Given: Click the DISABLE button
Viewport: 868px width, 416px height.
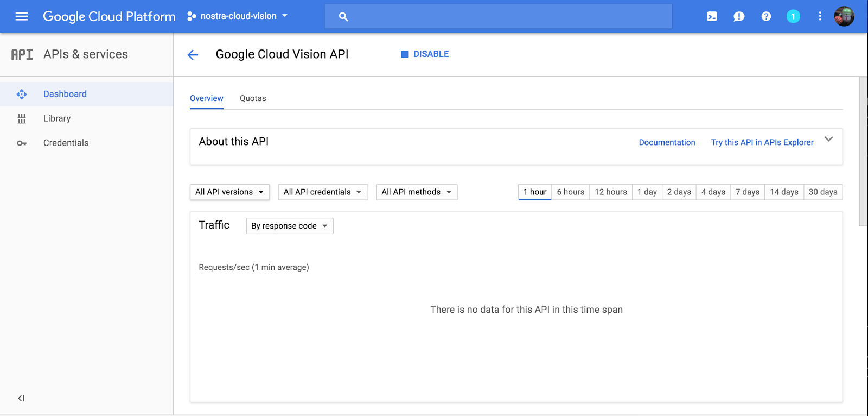Looking at the screenshot, I should coord(425,54).
